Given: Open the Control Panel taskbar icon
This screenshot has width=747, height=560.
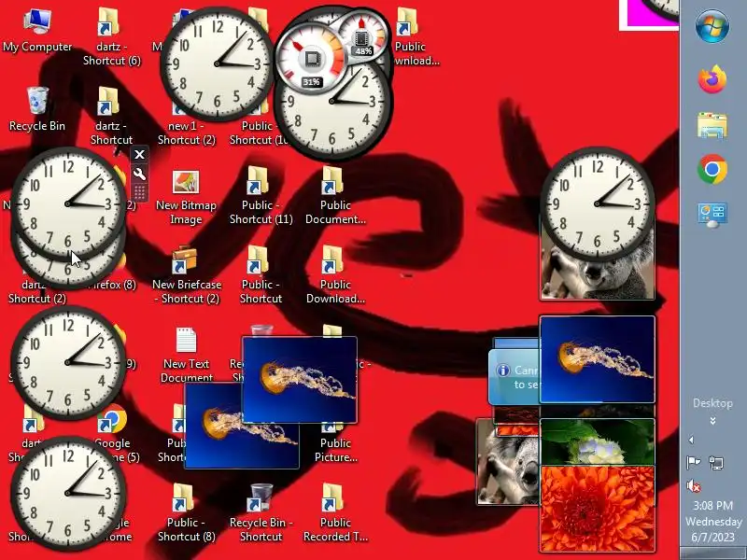Looking at the screenshot, I should [x=712, y=216].
